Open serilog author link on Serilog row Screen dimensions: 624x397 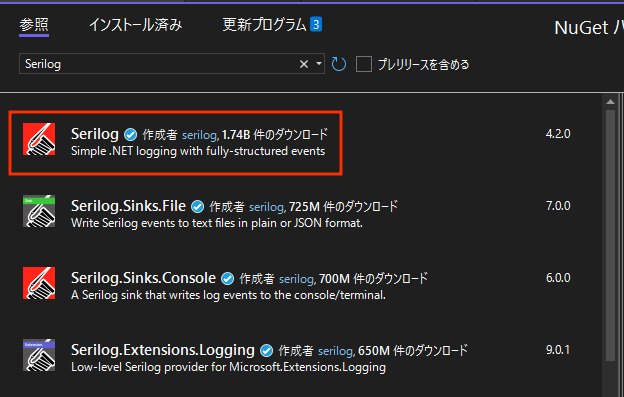coord(199,135)
